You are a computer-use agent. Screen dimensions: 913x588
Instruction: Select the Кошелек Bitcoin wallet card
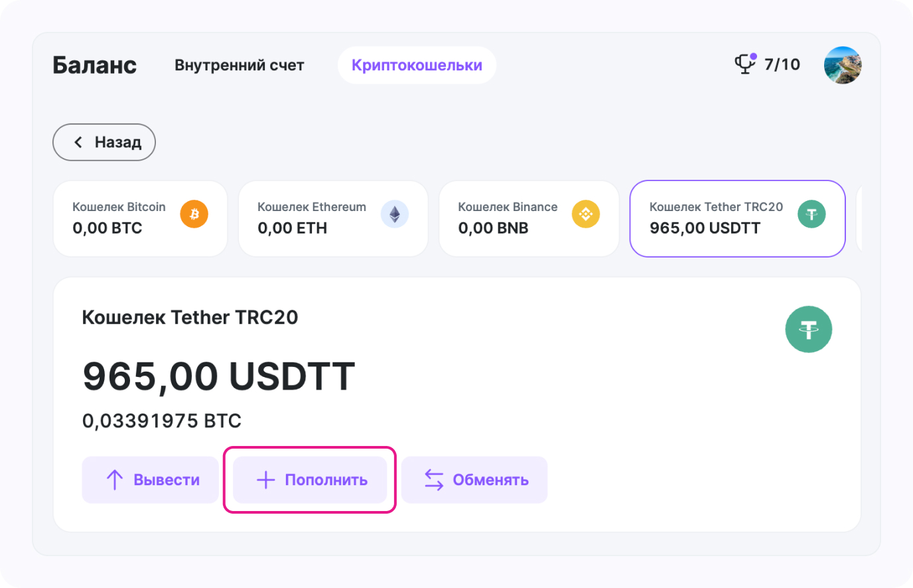click(141, 218)
